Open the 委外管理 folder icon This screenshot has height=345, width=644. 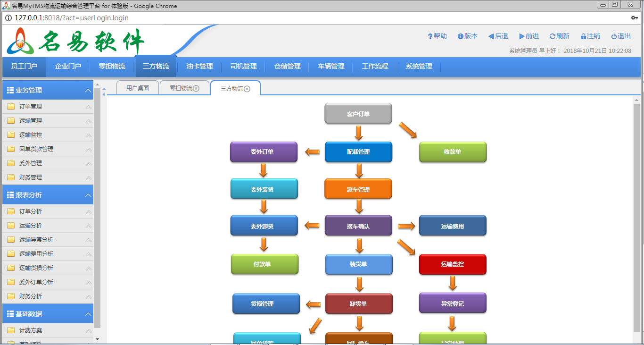(11, 163)
